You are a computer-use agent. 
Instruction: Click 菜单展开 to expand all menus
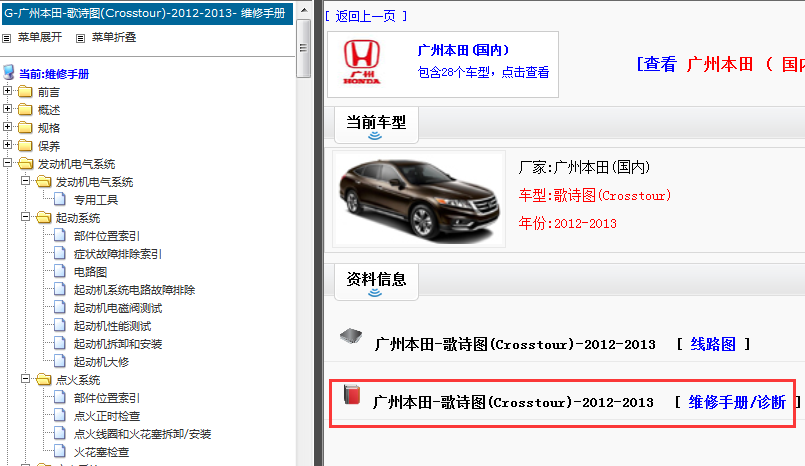click(x=40, y=37)
